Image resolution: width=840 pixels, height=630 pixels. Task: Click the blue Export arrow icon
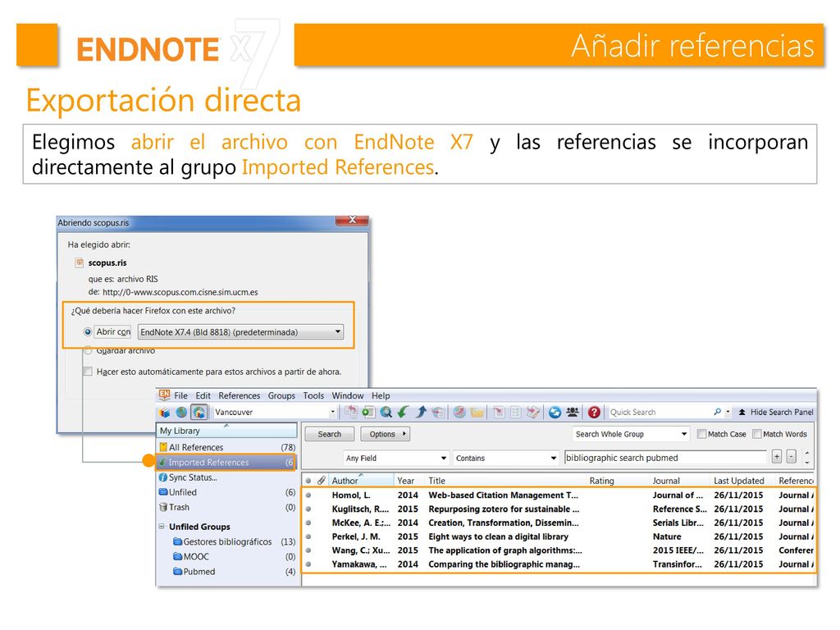pyautogui.click(x=421, y=412)
